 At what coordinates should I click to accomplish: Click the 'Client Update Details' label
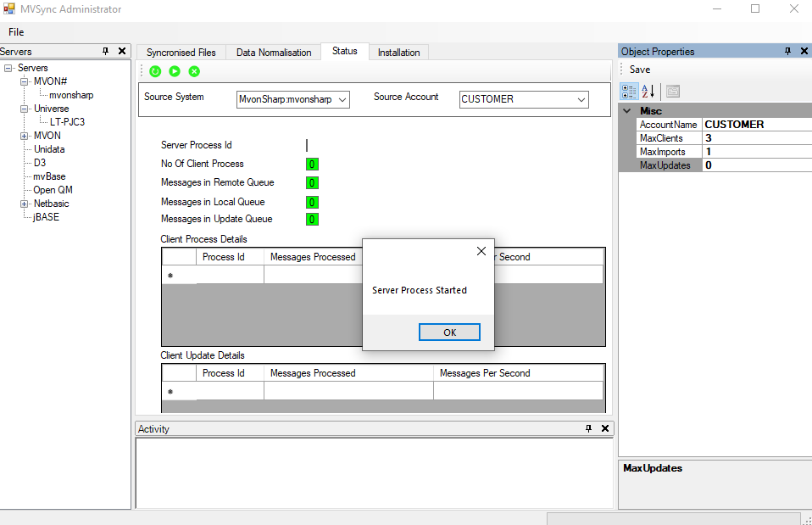click(203, 355)
